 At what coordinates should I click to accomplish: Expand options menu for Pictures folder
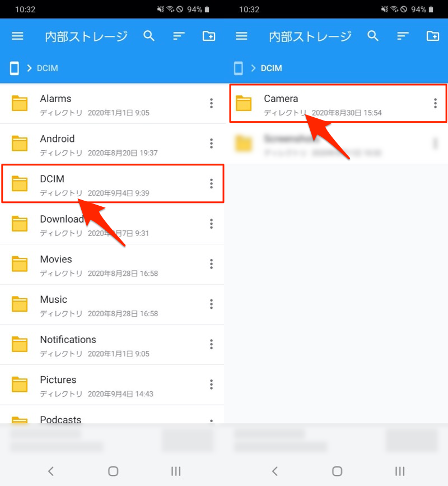click(211, 384)
